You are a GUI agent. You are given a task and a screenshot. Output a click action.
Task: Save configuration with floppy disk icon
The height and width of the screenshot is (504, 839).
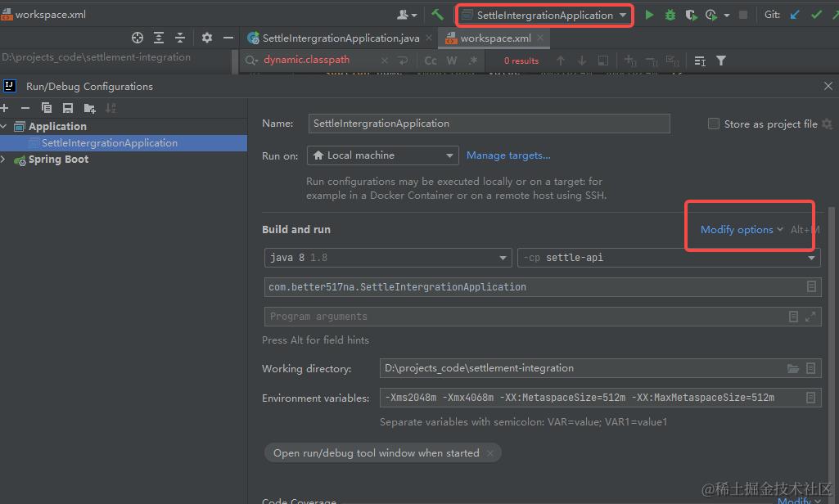click(67, 108)
